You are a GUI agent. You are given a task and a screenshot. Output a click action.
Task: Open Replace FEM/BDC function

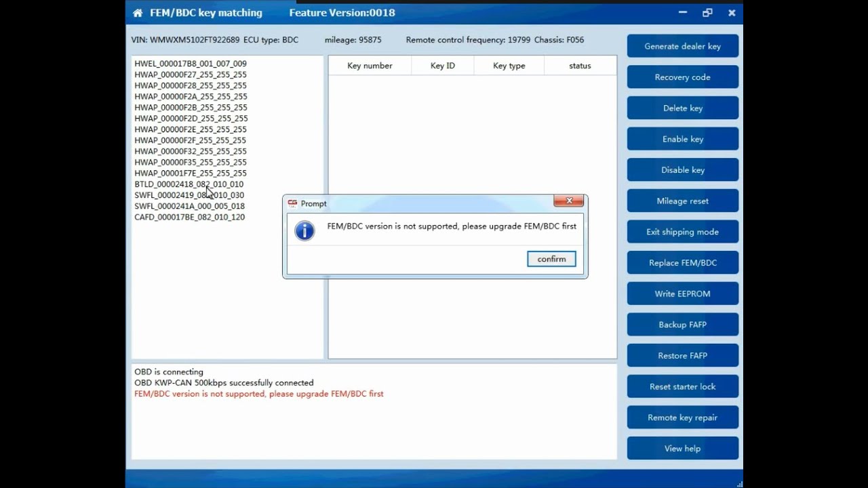(x=682, y=263)
